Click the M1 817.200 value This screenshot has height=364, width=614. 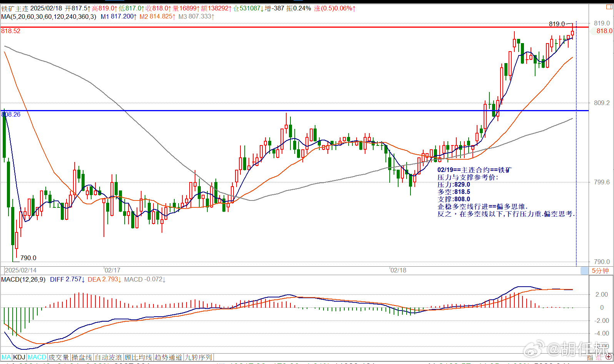click(x=119, y=17)
